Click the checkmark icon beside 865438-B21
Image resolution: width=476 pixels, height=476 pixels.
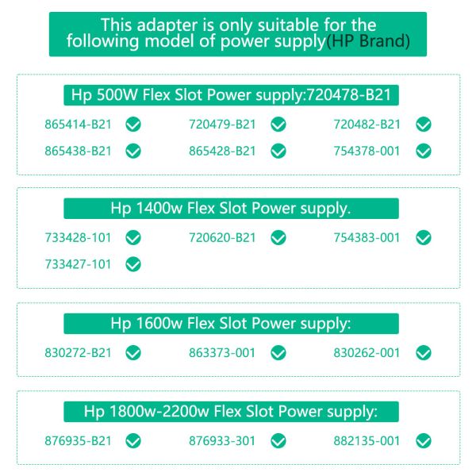133,151
